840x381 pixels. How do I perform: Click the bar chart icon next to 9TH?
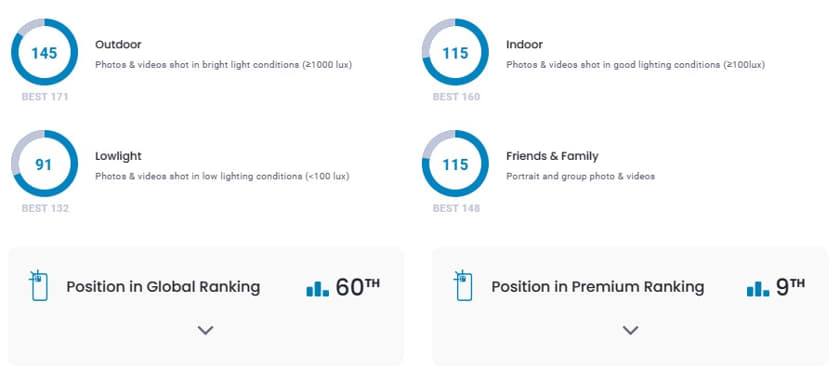coord(758,289)
